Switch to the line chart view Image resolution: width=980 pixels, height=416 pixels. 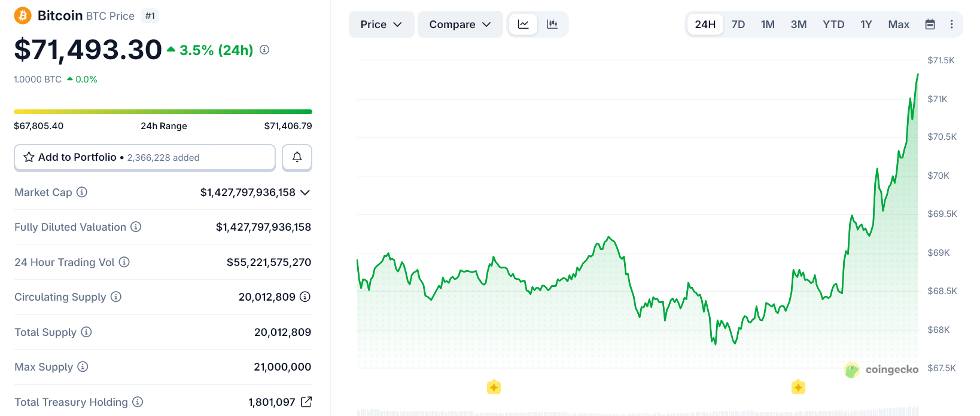click(523, 25)
